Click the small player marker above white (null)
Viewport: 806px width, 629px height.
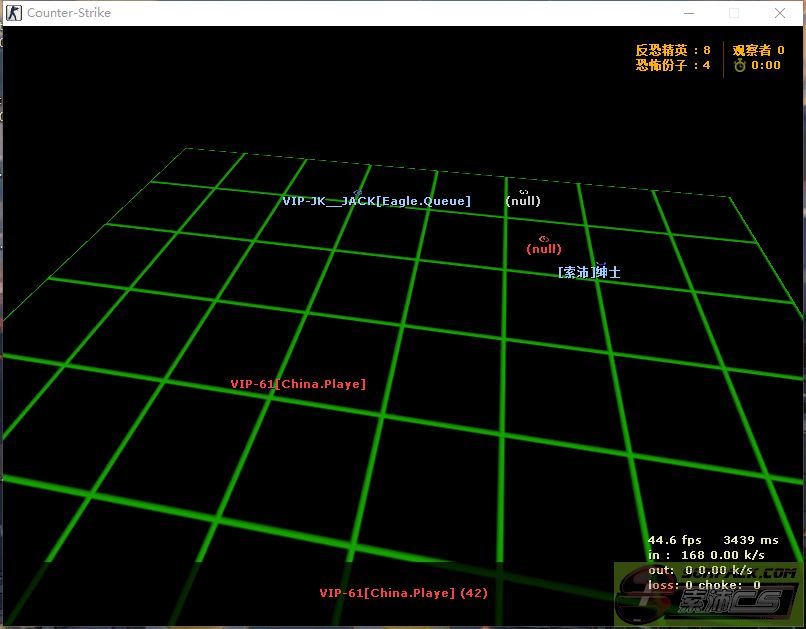(x=524, y=192)
